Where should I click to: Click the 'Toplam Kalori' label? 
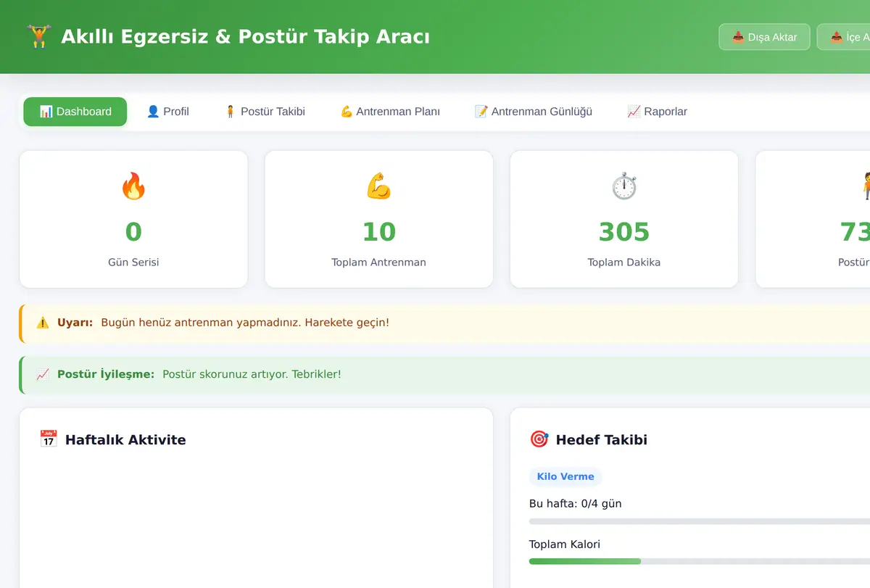(565, 544)
